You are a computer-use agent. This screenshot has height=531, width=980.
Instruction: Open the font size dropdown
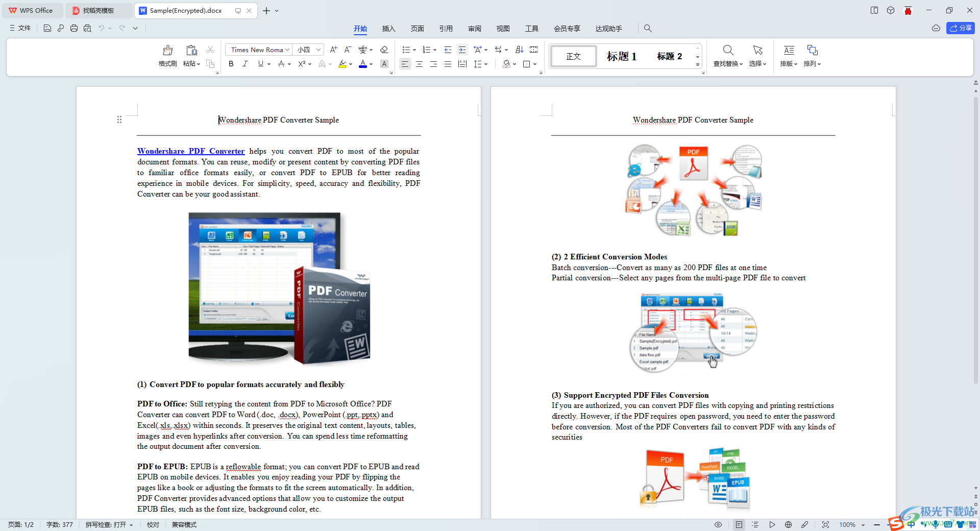click(318, 50)
